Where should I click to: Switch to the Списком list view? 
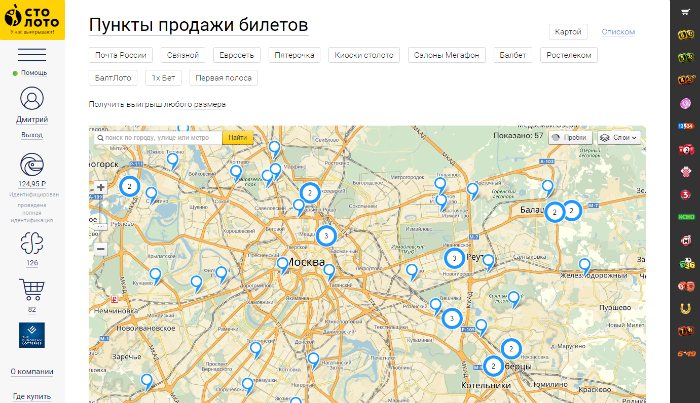point(618,32)
